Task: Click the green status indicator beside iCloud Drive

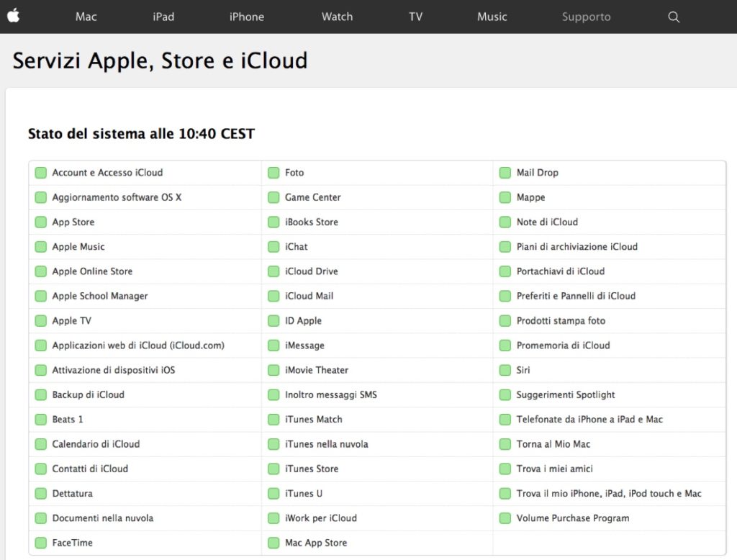Action: pyautogui.click(x=273, y=271)
